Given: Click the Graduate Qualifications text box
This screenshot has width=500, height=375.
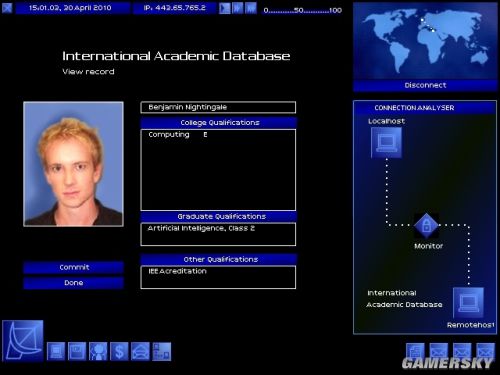Looking at the screenshot, I should point(218,234).
